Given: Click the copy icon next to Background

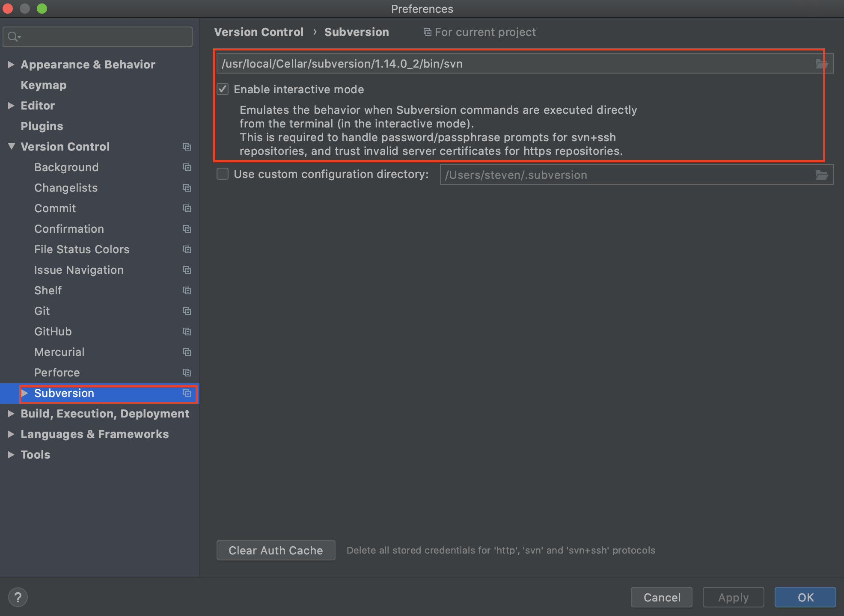Looking at the screenshot, I should 187,168.
